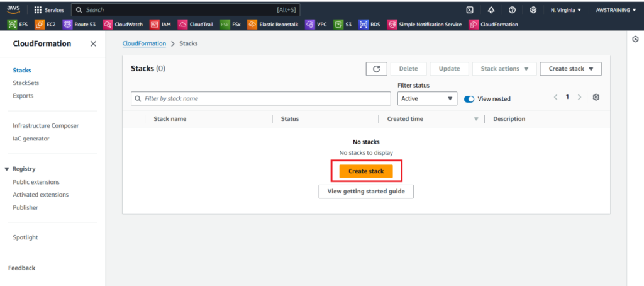Open the notifications bell icon
644x286 pixels.
click(491, 10)
